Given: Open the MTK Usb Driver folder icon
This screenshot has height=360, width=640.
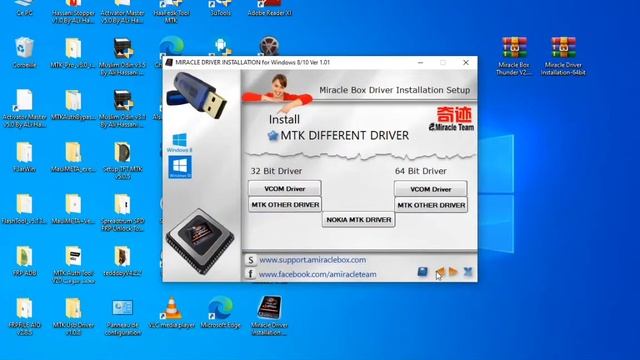Looking at the screenshot, I should coord(73,316).
